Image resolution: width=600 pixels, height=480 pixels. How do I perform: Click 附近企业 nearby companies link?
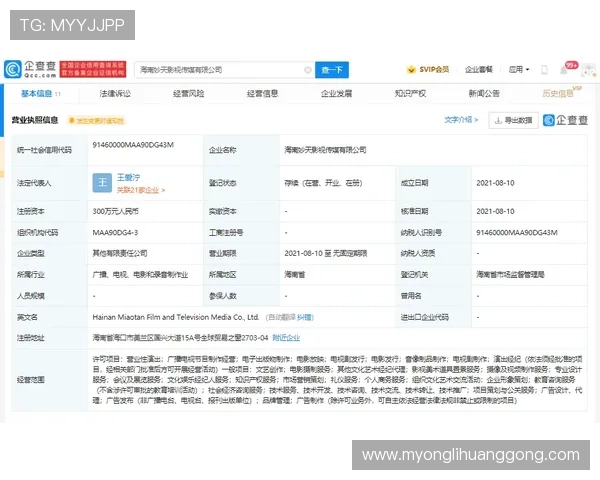pyautogui.click(x=286, y=338)
